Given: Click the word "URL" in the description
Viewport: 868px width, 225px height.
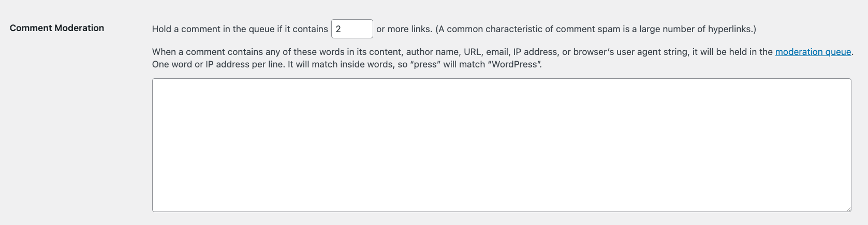Looking at the screenshot, I should click(x=472, y=52).
